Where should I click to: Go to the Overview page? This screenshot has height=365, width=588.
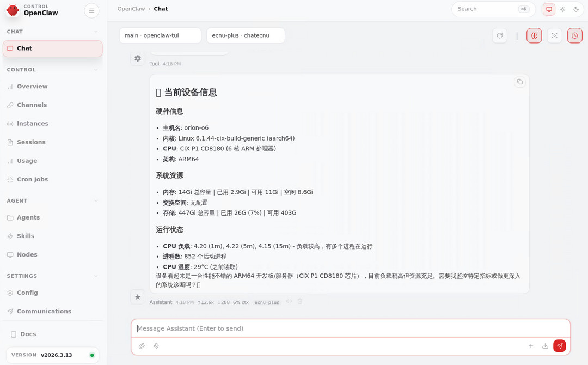[52, 86]
